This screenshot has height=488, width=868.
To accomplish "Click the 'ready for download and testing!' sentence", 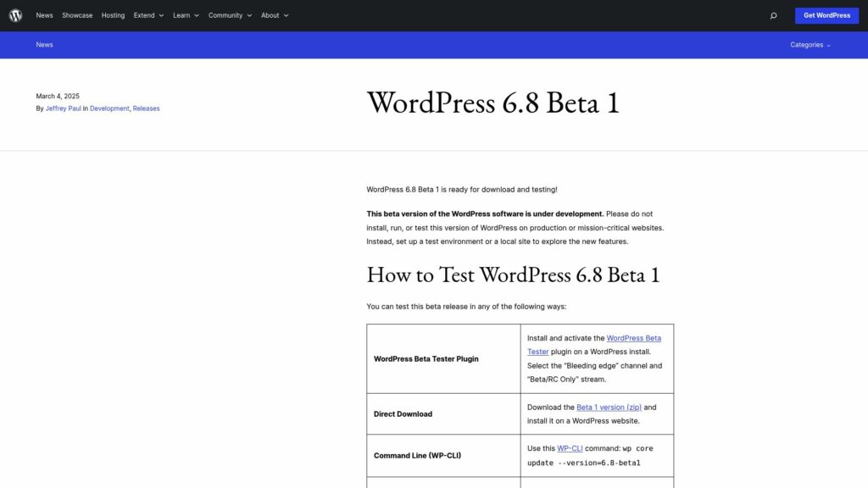I will pyautogui.click(x=462, y=189).
